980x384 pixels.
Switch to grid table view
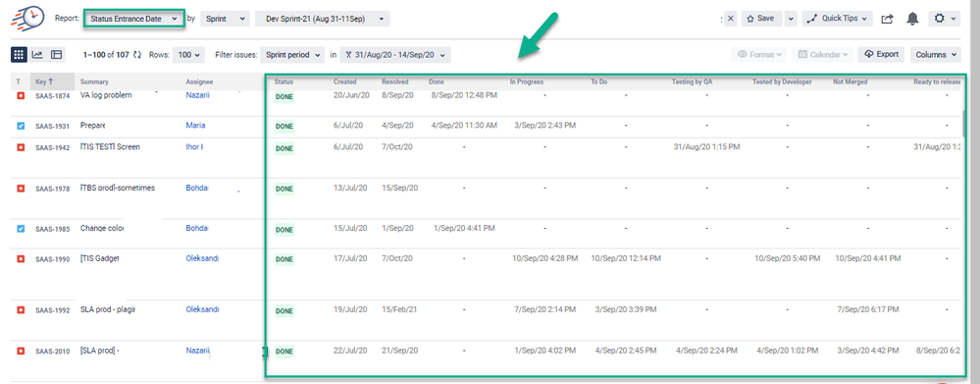[19, 54]
